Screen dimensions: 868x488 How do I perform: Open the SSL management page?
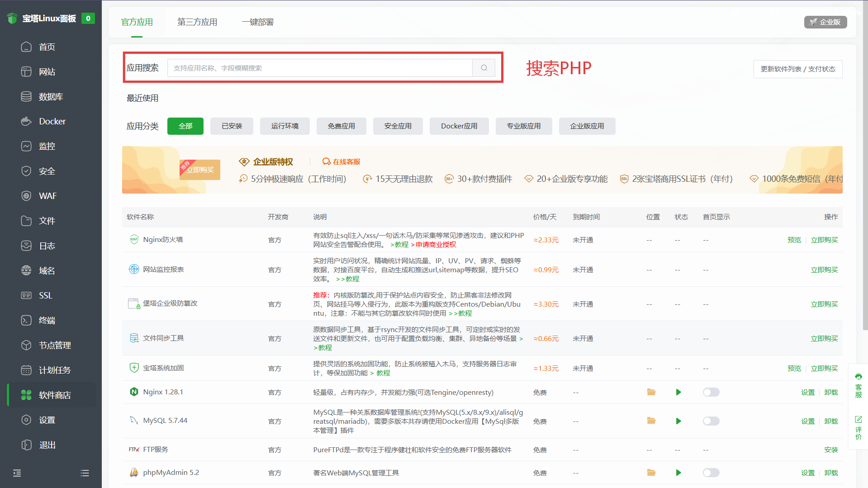pos(45,295)
